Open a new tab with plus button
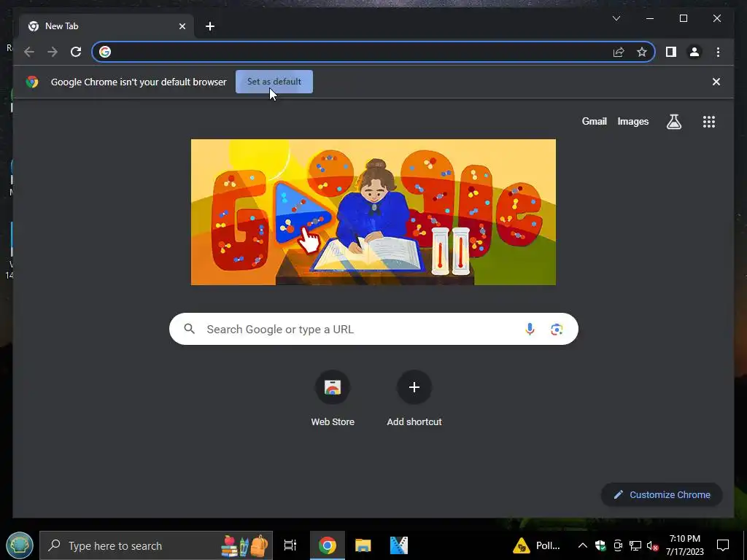747x560 pixels. click(x=210, y=26)
